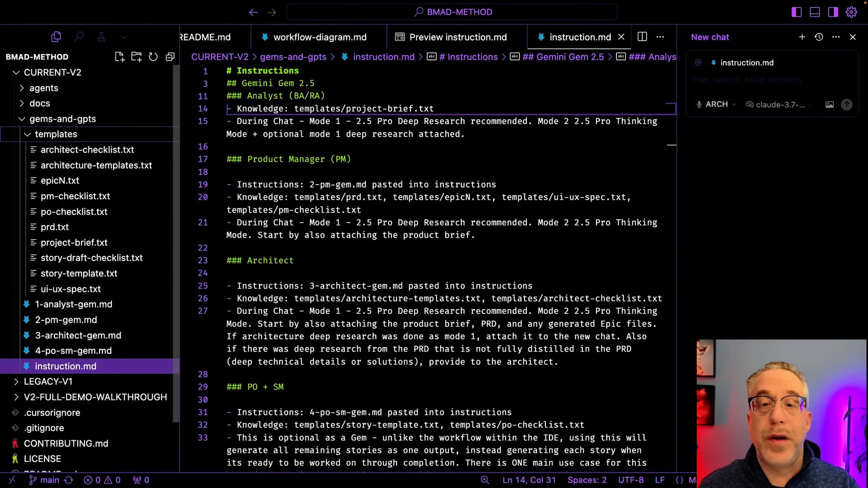The image size is (868, 488).
Task: Open chat history in chat panel
Action: [819, 37]
